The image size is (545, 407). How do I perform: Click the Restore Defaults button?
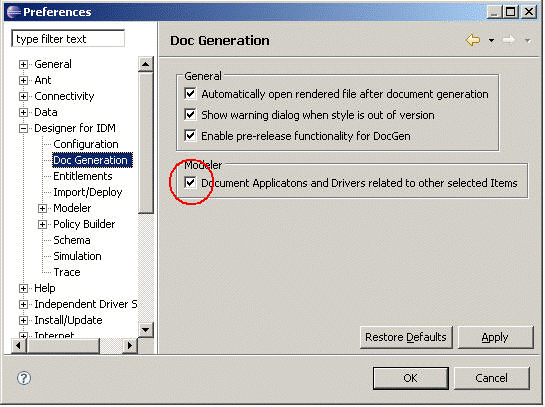(x=406, y=337)
